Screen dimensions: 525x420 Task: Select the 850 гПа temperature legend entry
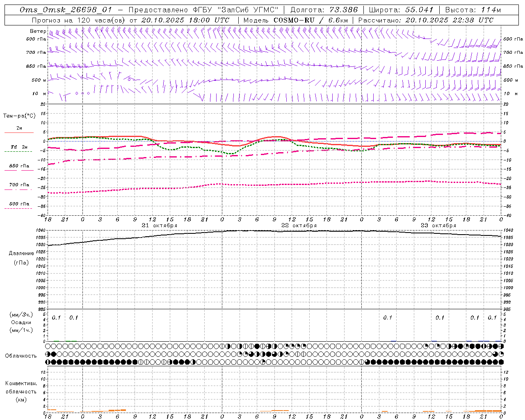pos(19,168)
